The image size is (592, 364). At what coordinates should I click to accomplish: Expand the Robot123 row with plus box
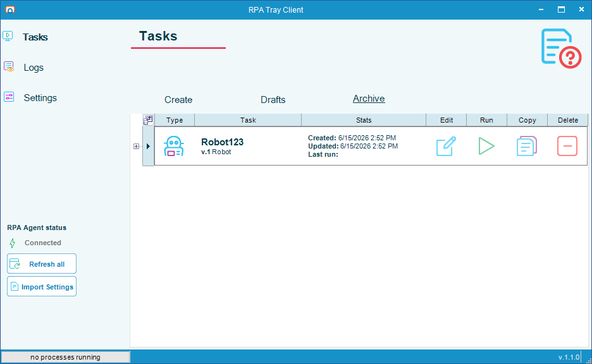click(x=136, y=147)
